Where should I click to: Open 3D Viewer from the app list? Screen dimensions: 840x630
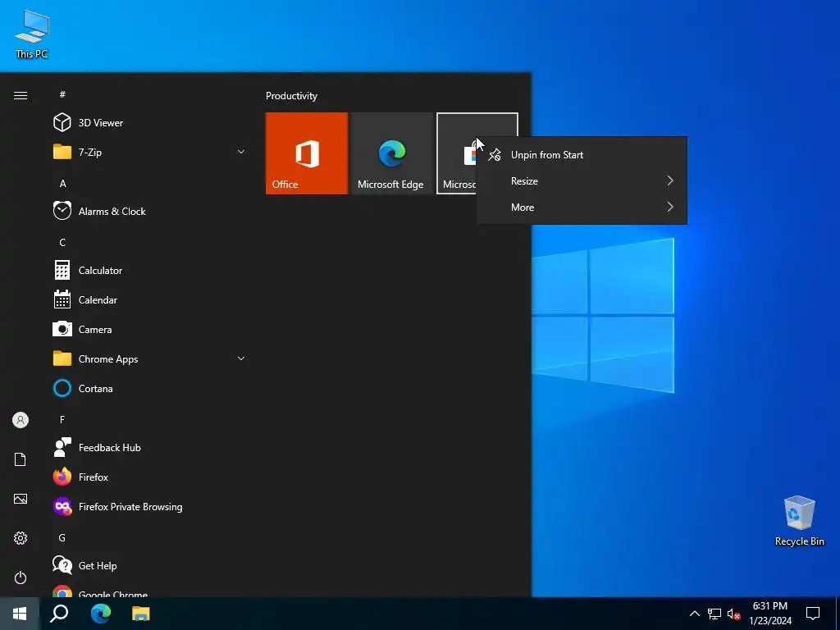point(150,123)
